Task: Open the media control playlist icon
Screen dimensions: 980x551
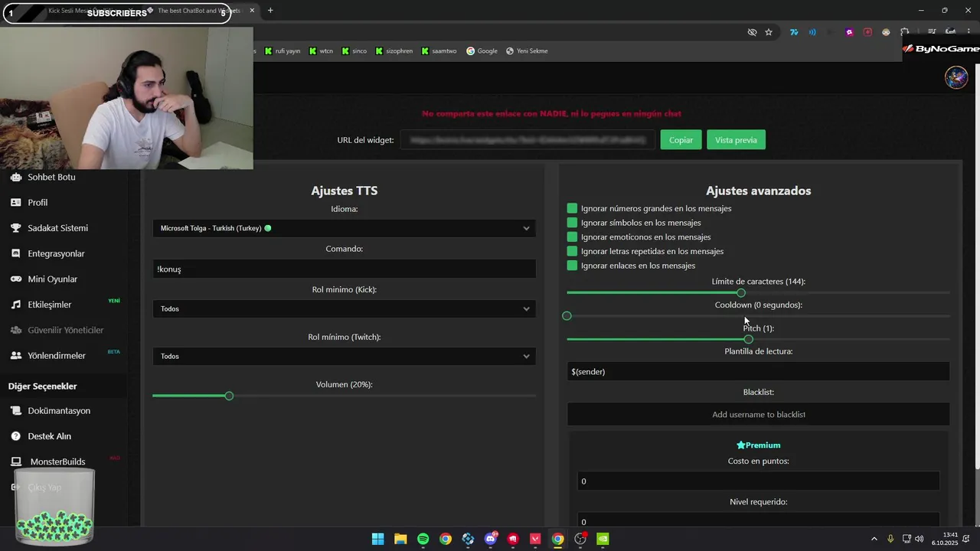Action: [932, 32]
